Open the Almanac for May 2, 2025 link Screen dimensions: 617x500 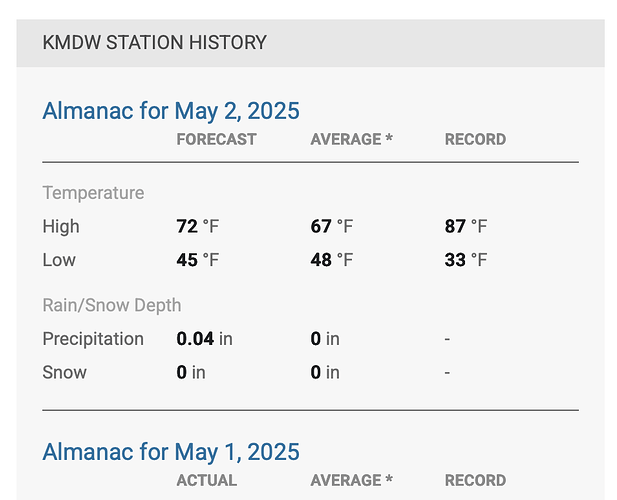tap(171, 111)
